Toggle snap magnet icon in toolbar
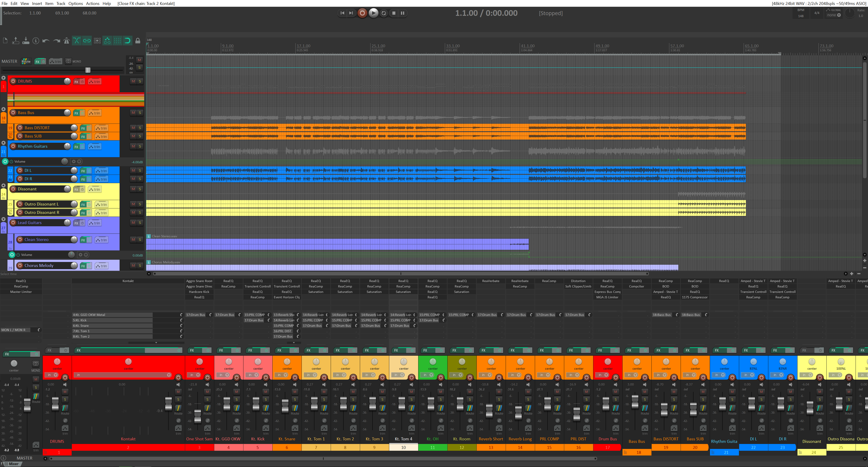Screen dimensions: 868x467 [x=127, y=41]
